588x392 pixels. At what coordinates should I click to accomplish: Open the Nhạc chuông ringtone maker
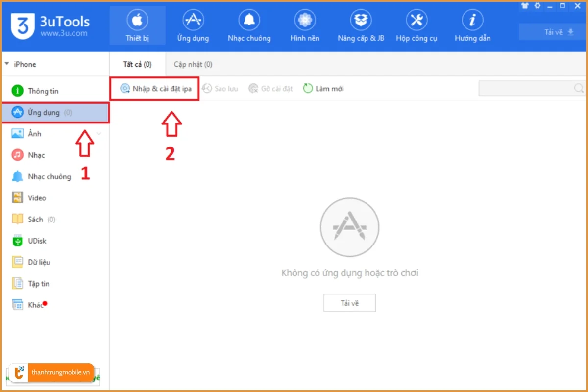(249, 24)
